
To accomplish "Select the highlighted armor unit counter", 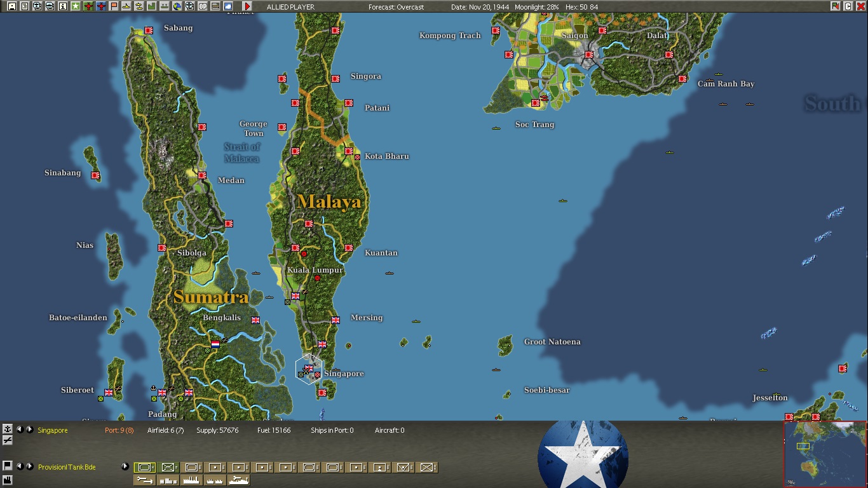I will click(144, 468).
